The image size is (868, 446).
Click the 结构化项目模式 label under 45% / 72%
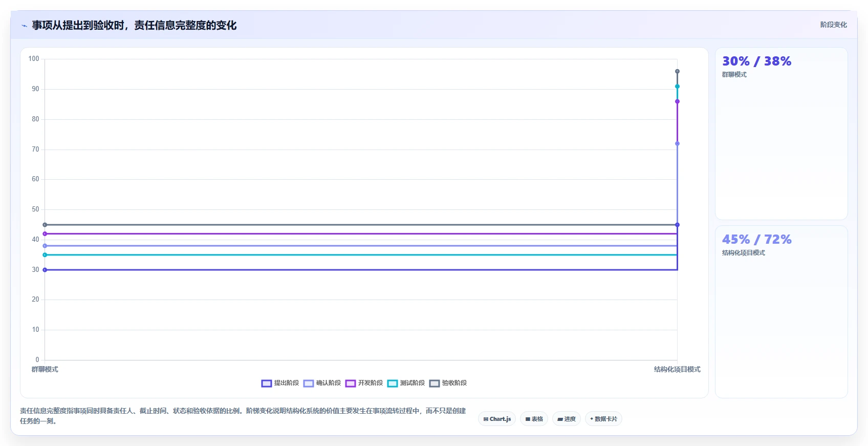click(x=743, y=253)
